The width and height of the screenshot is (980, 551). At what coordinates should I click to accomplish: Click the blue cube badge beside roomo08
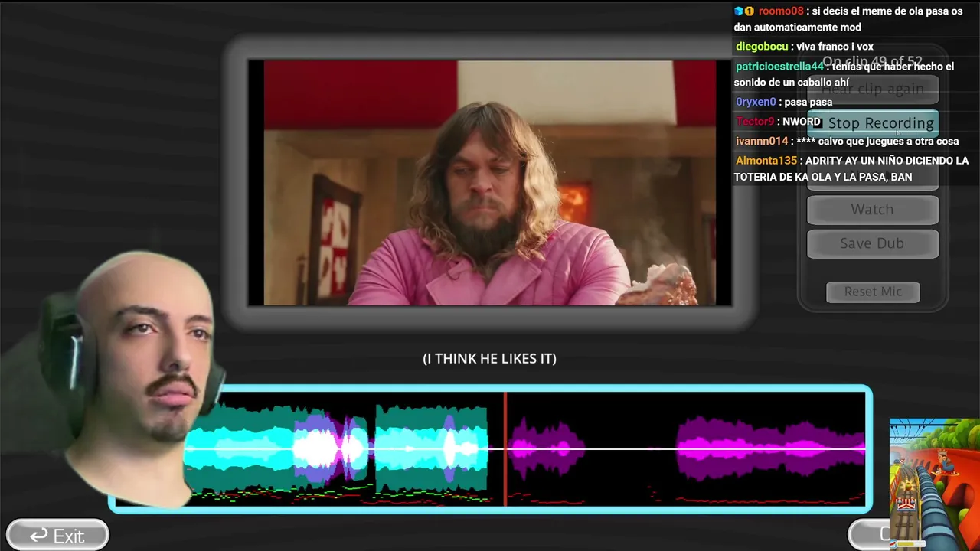coord(739,11)
